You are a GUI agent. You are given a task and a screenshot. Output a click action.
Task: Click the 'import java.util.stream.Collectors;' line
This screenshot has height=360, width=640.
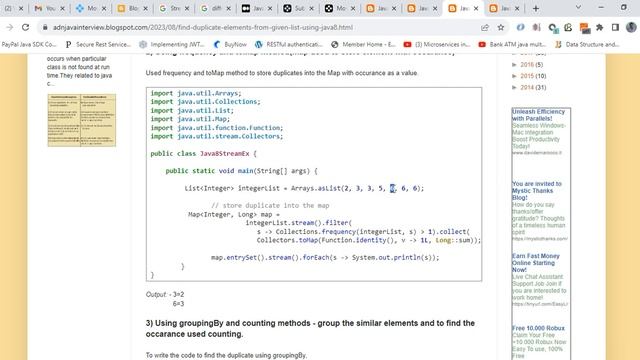(217, 136)
